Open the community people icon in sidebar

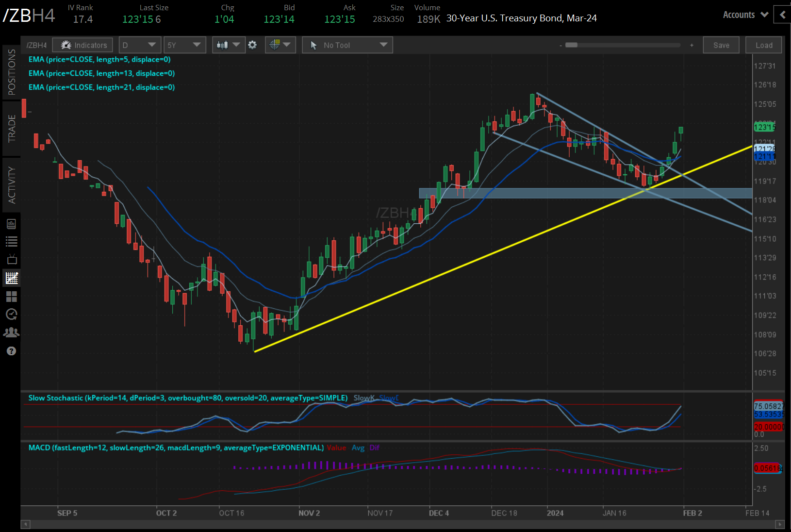click(12, 332)
